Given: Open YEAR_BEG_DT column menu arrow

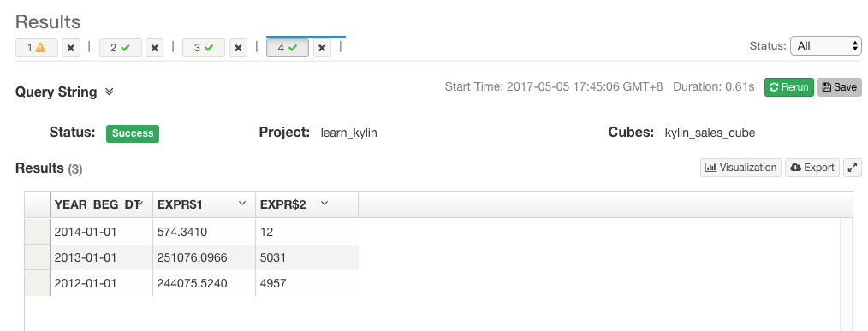Looking at the screenshot, I should (140, 204).
